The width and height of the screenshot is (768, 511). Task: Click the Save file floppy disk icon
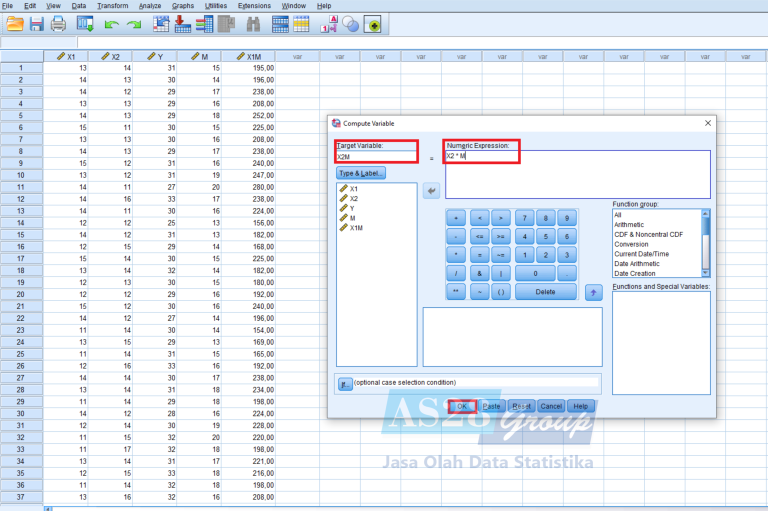[x=37, y=23]
